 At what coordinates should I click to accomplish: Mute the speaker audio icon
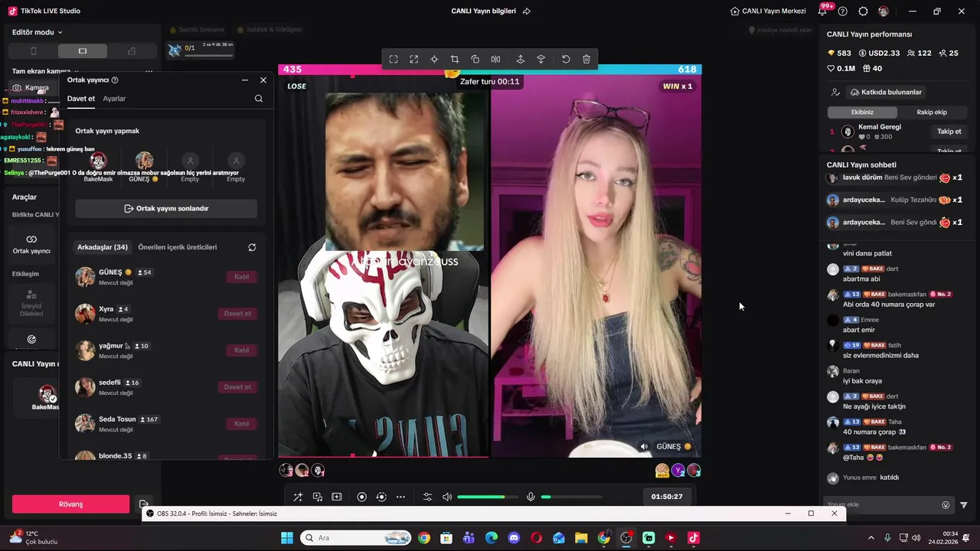click(447, 497)
